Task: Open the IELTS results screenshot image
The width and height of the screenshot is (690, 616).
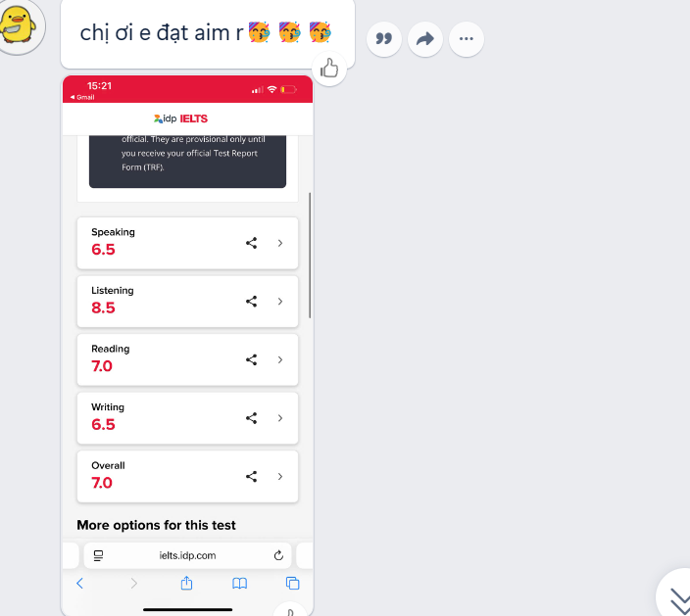Action: (187, 345)
